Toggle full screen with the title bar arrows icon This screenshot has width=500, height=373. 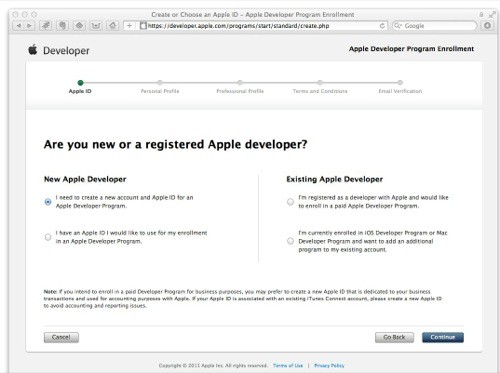point(492,14)
